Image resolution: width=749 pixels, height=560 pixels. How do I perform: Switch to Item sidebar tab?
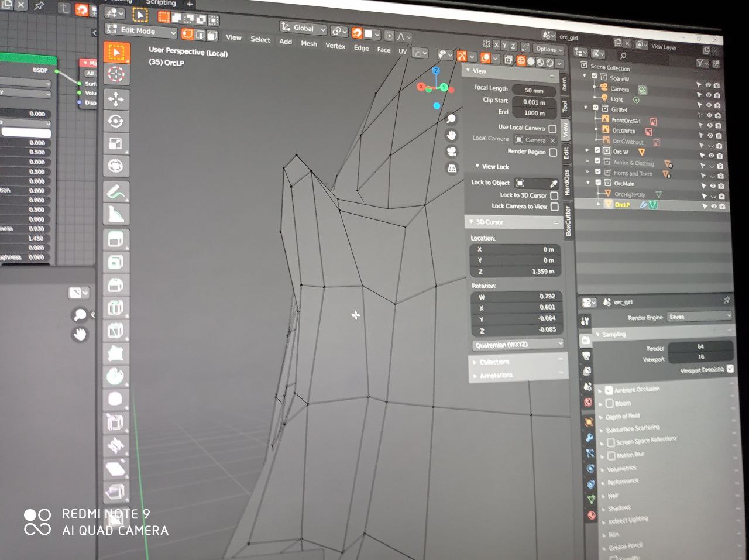(x=564, y=84)
